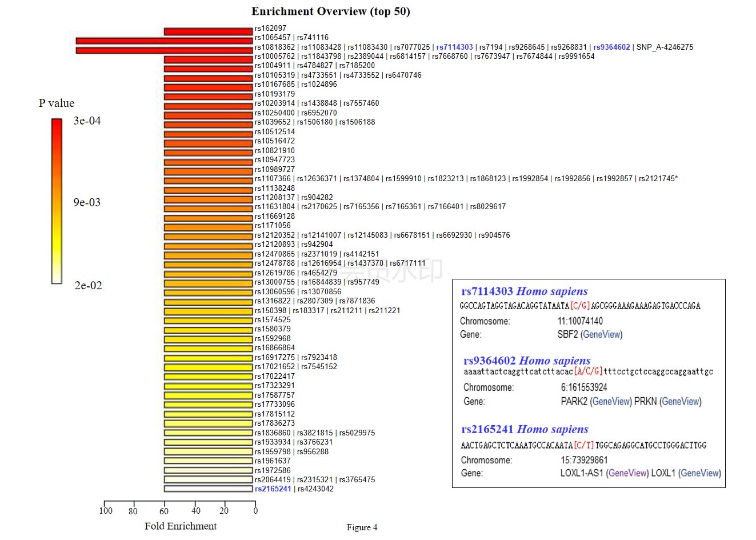Click the rs7114303 link in the chart labels
Screen dimensions: 756x540
(x=454, y=47)
